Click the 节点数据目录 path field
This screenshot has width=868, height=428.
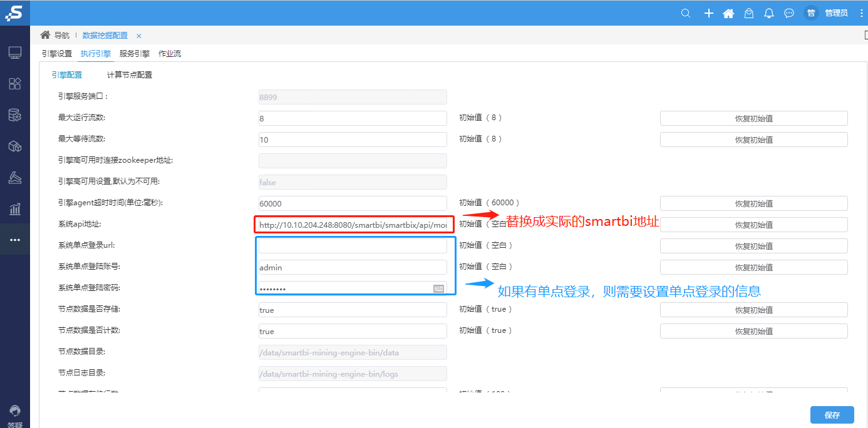coord(353,352)
